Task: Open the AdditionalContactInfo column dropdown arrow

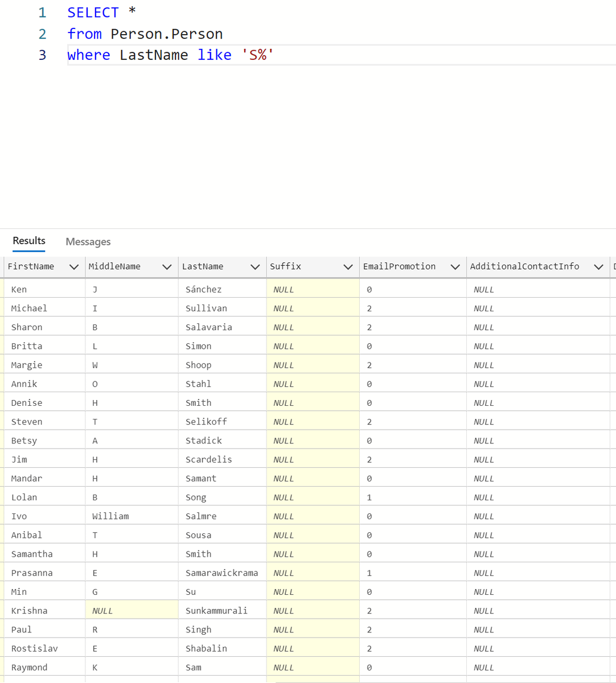Action: point(598,267)
